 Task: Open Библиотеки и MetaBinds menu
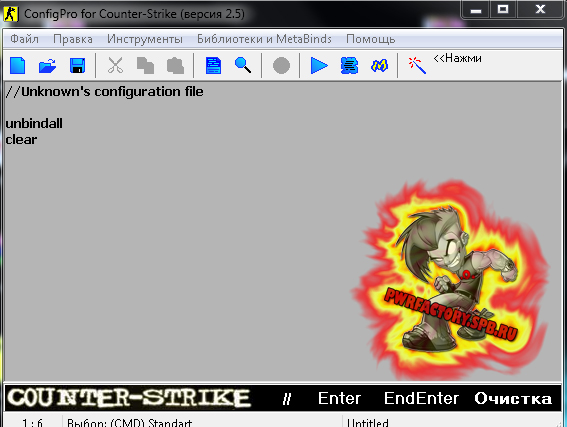[264, 39]
